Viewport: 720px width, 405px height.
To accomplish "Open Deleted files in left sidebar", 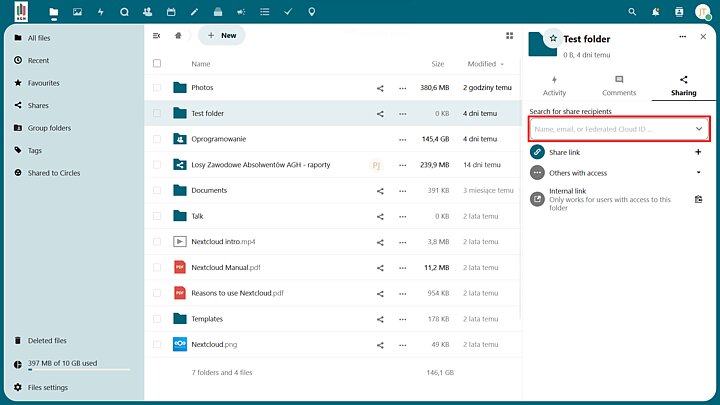I will tap(48, 341).
